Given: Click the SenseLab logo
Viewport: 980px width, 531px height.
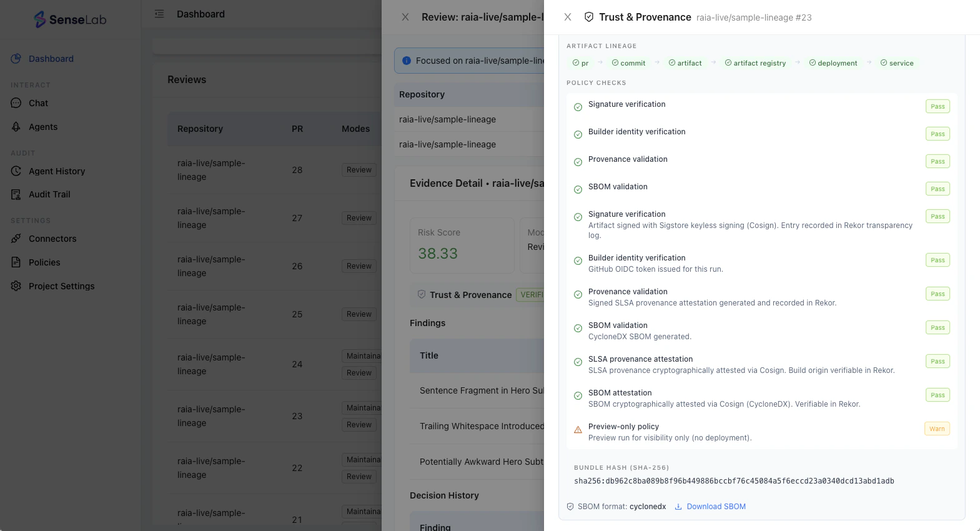Looking at the screenshot, I should click(x=70, y=19).
